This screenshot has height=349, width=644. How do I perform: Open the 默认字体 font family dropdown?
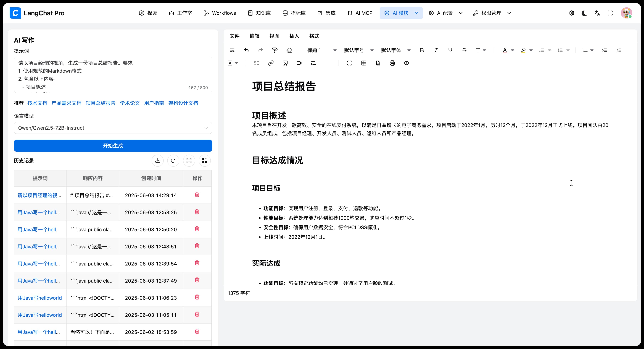click(395, 50)
